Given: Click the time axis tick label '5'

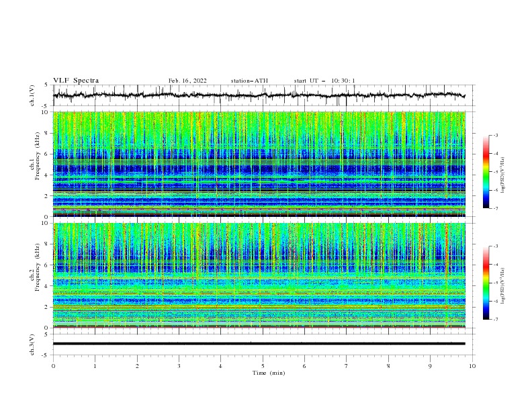Looking at the screenshot, I should point(263,366).
